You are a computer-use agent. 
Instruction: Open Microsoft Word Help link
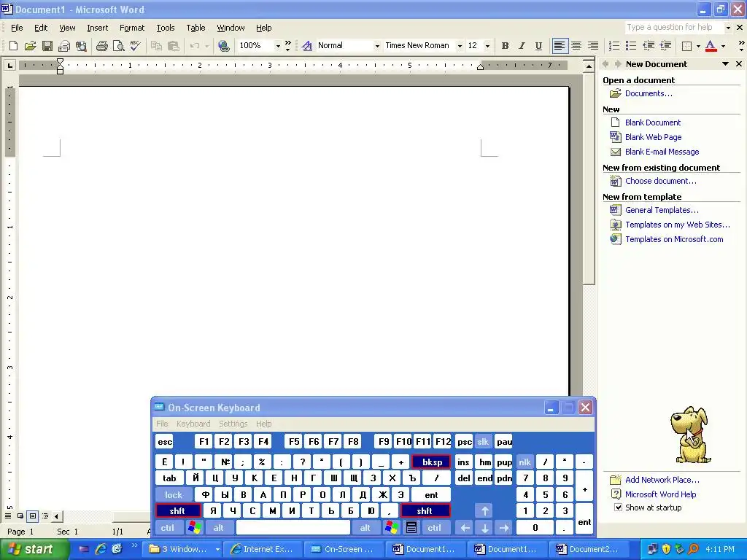point(660,494)
